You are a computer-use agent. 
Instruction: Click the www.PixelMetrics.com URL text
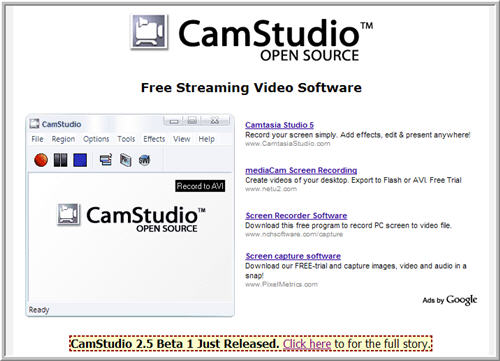pos(281,284)
